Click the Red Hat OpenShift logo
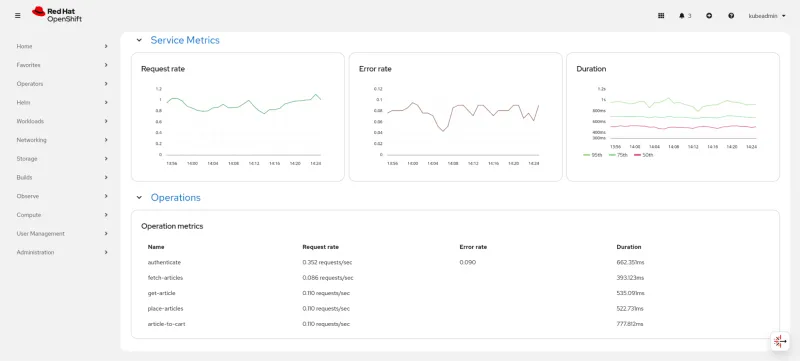Viewport: 800px width, 361px height. click(57, 15)
